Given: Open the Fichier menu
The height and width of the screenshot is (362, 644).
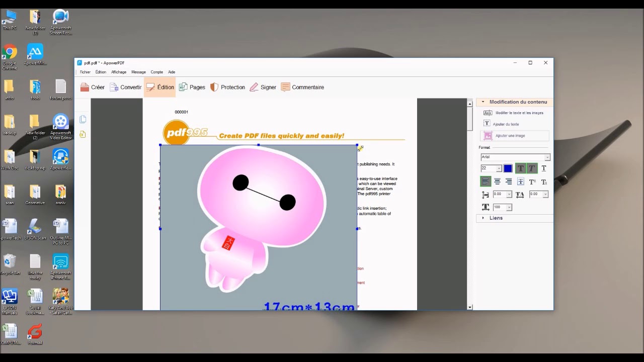Looking at the screenshot, I should click(85, 72).
